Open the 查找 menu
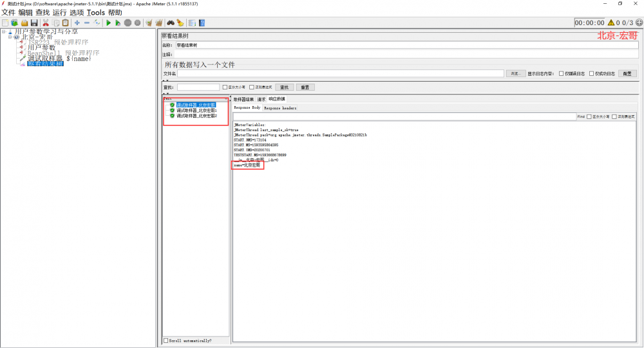 click(43, 13)
